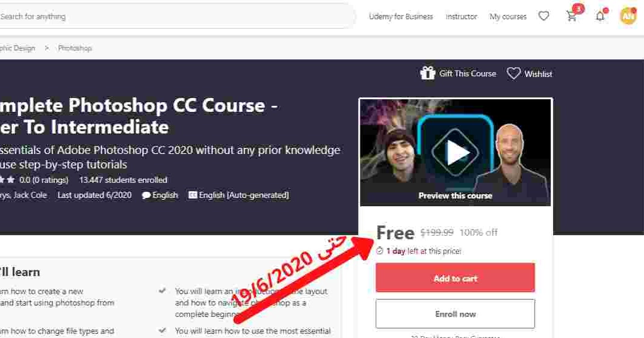Click the English closed-captions icon
Image resolution: width=644 pixels, height=338 pixels.
click(193, 195)
